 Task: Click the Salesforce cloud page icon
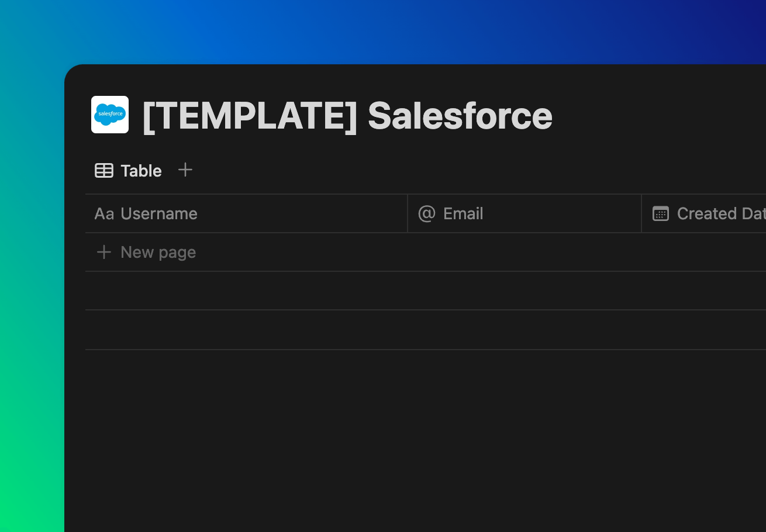(110, 115)
